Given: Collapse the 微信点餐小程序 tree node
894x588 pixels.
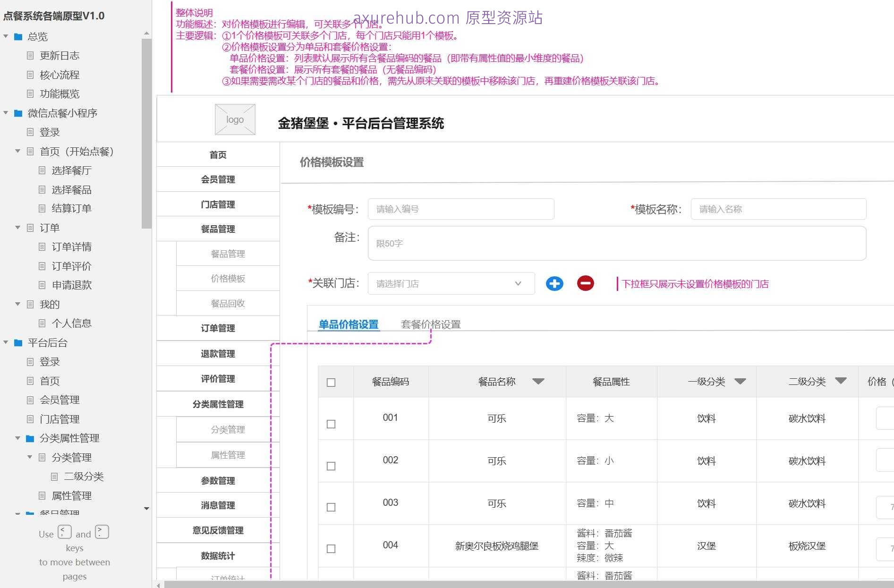Looking at the screenshot, I should tap(6, 113).
